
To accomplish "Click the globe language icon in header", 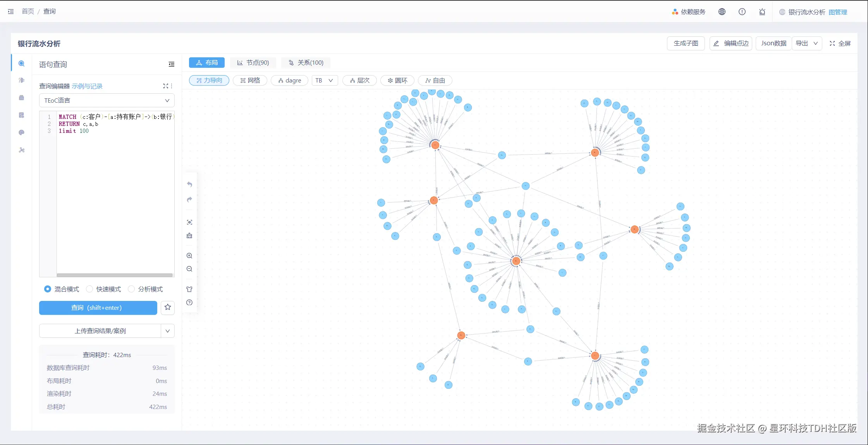I will click(722, 12).
